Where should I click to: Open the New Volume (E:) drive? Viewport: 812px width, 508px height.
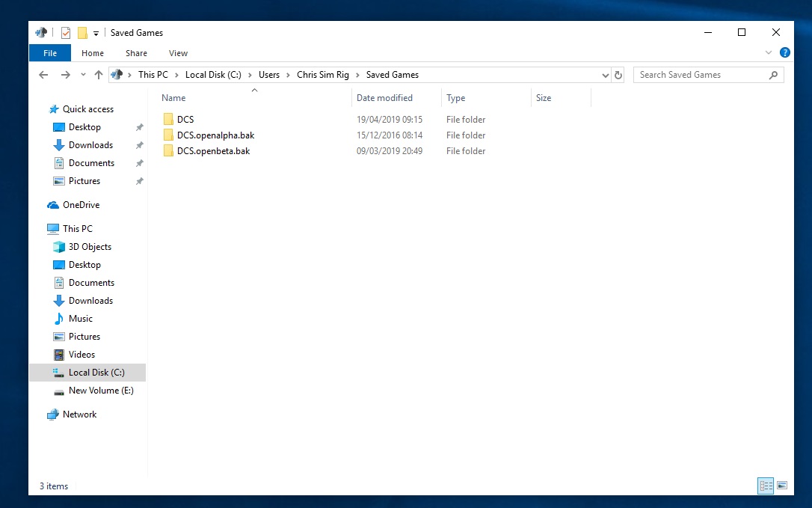(100, 391)
